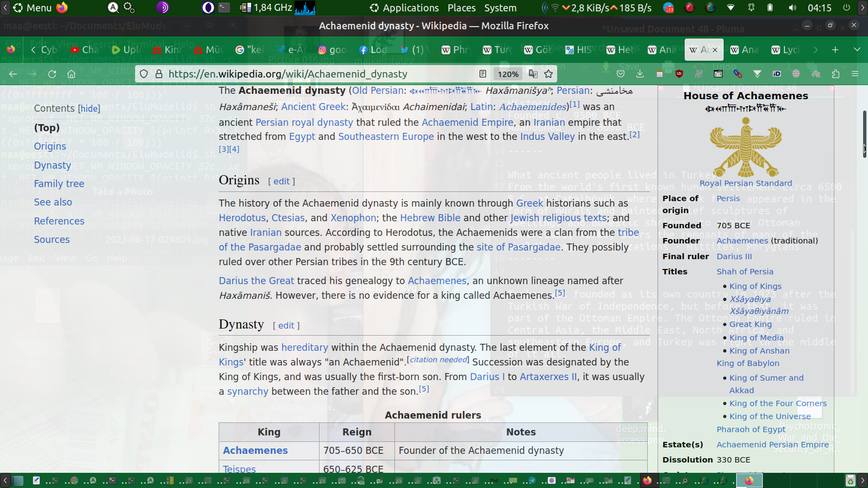Image resolution: width=868 pixels, height=488 pixels.
Task: Open the Firefox downloads panel
Action: (640, 74)
